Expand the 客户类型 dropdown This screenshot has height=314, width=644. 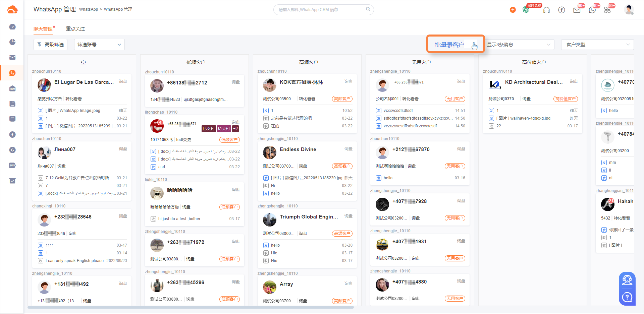597,45
